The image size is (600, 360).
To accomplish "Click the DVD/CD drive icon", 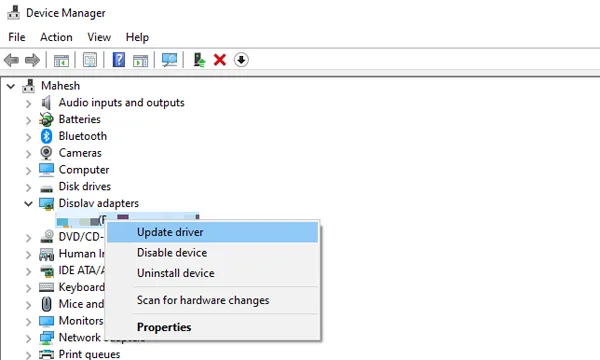I will 47,237.
